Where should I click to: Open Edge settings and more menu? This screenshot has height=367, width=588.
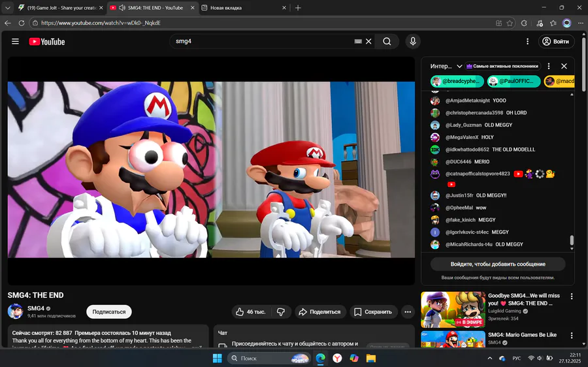580,23
